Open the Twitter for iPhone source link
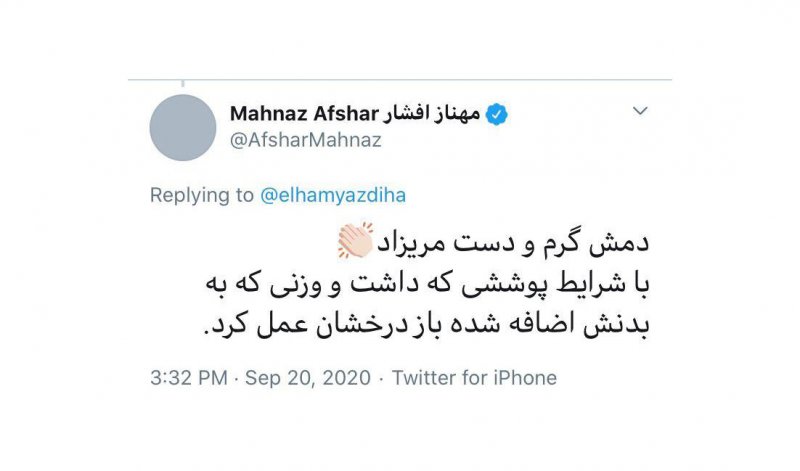800x471 pixels. pyautogui.click(x=474, y=378)
